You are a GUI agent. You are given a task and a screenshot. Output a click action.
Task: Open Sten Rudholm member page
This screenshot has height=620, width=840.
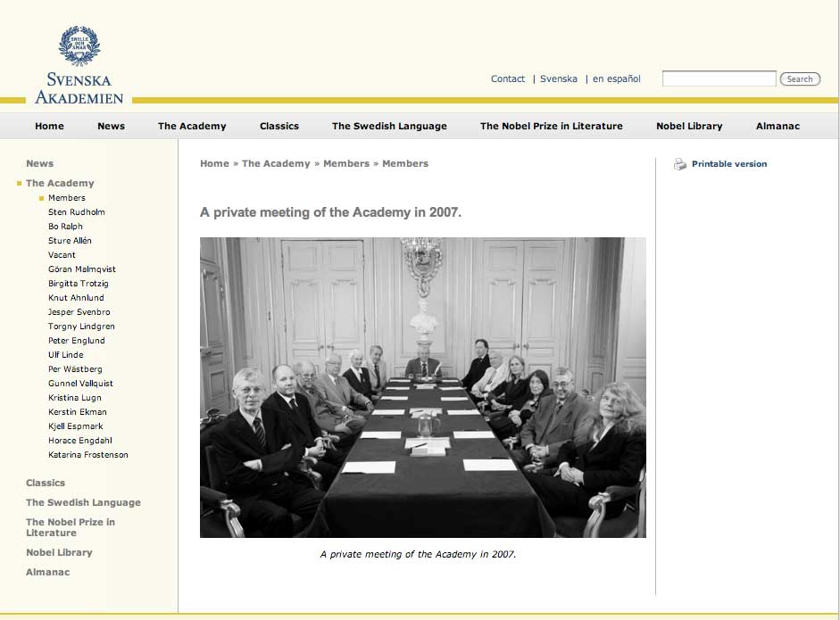(77, 212)
